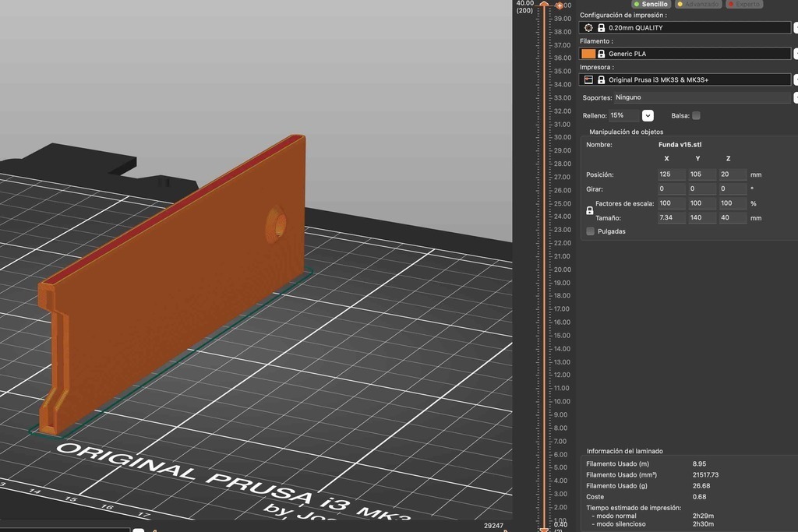Image resolution: width=798 pixels, height=532 pixels.
Task: Toggle the lock icon next to 0.20mm QUALITY
Action: 602,27
